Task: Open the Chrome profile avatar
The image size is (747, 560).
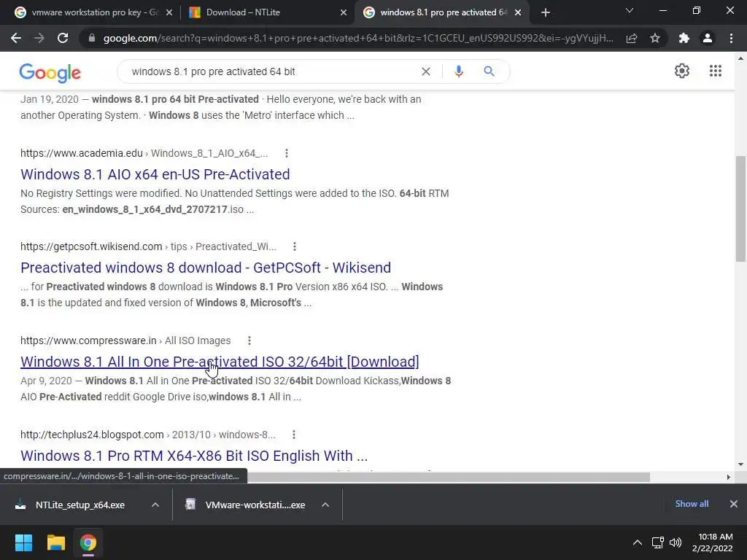Action: (x=708, y=38)
